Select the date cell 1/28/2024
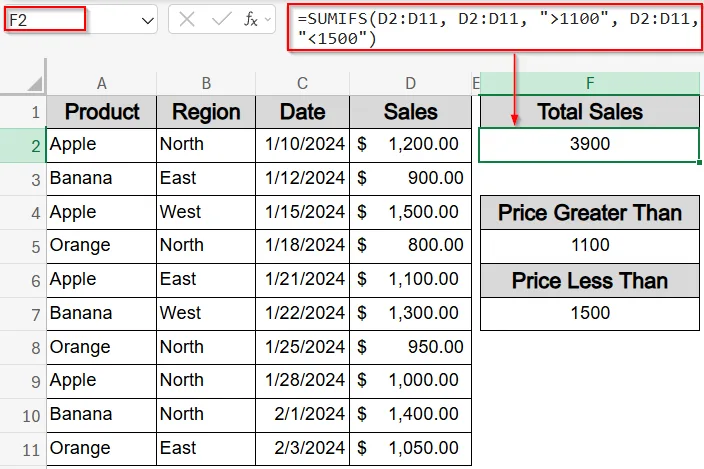The width and height of the screenshot is (704, 469). [303, 381]
